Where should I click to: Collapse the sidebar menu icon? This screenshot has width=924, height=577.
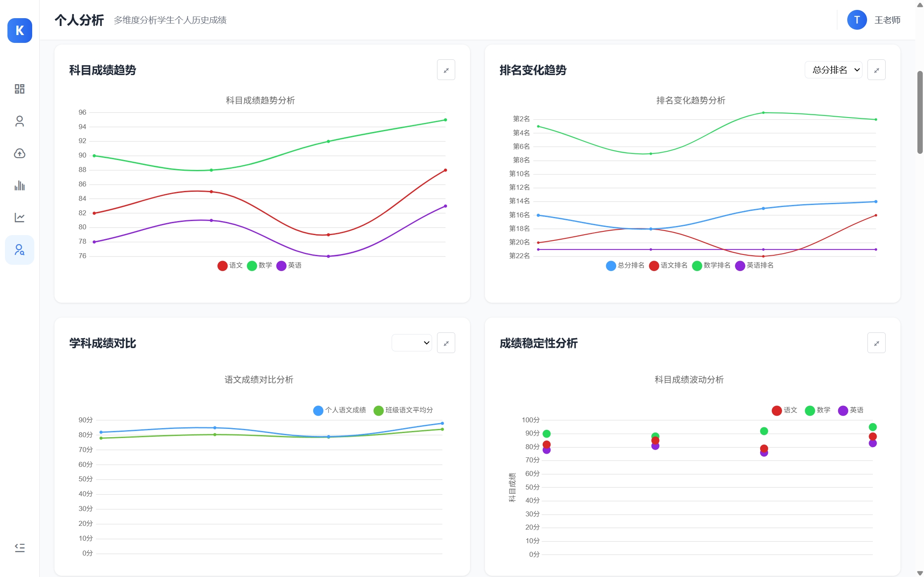19,548
